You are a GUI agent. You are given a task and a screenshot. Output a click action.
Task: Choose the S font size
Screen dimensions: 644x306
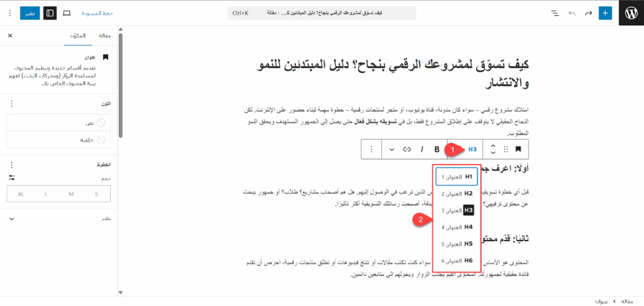coord(96,194)
